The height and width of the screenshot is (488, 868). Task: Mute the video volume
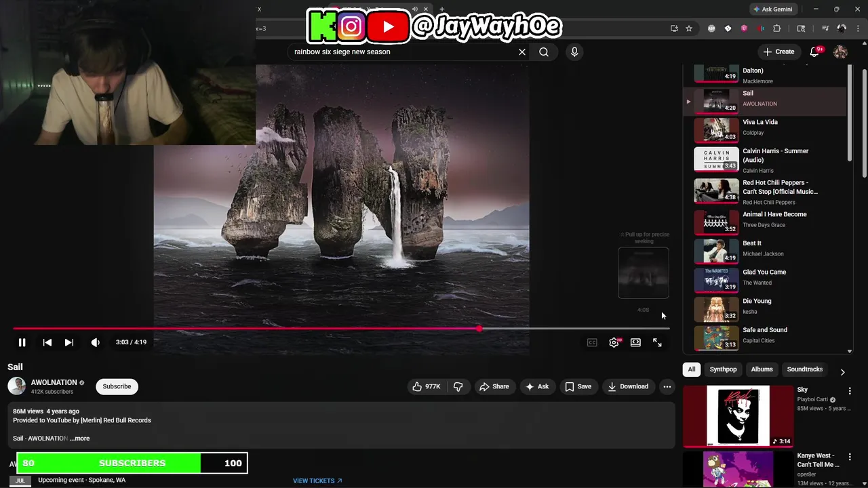(95, 342)
